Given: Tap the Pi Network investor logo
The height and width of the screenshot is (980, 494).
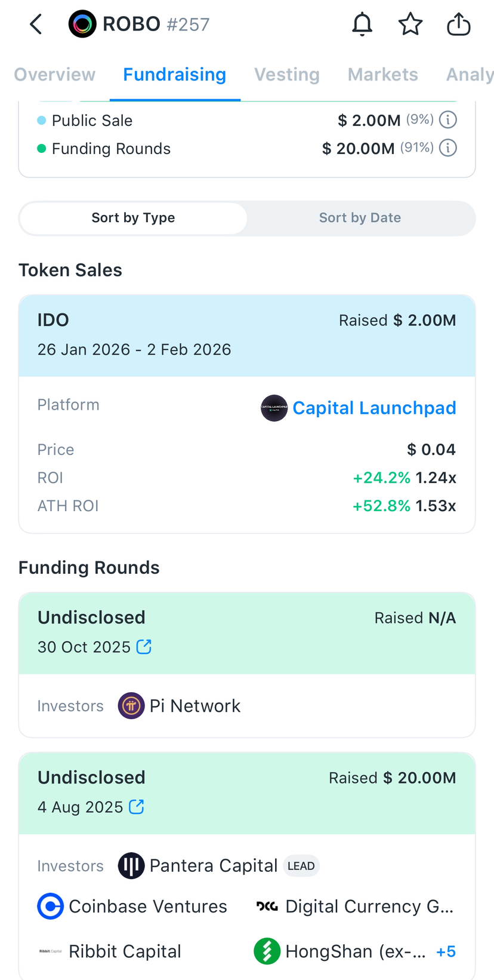Looking at the screenshot, I should (x=131, y=706).
